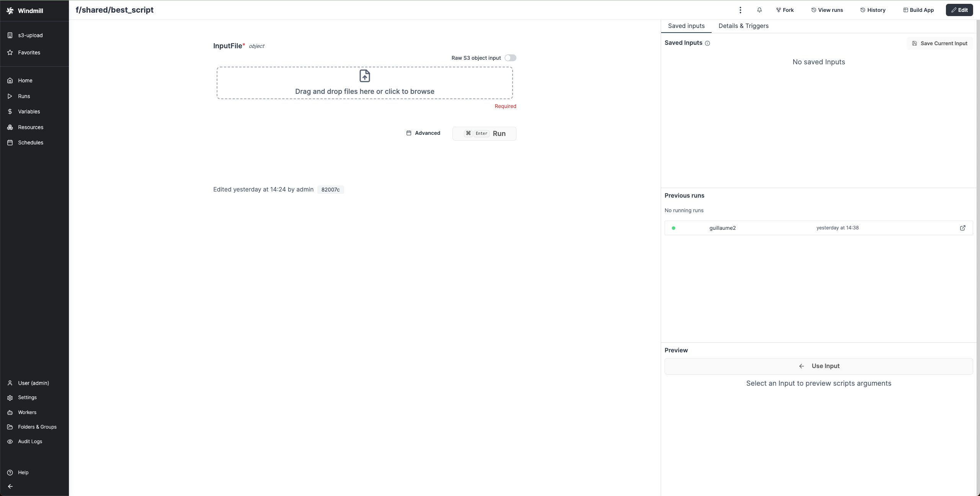Select the Saved inputs tab
Image resolution: width=980 pixels, height=496 pixels.
(x=686, y=26)
